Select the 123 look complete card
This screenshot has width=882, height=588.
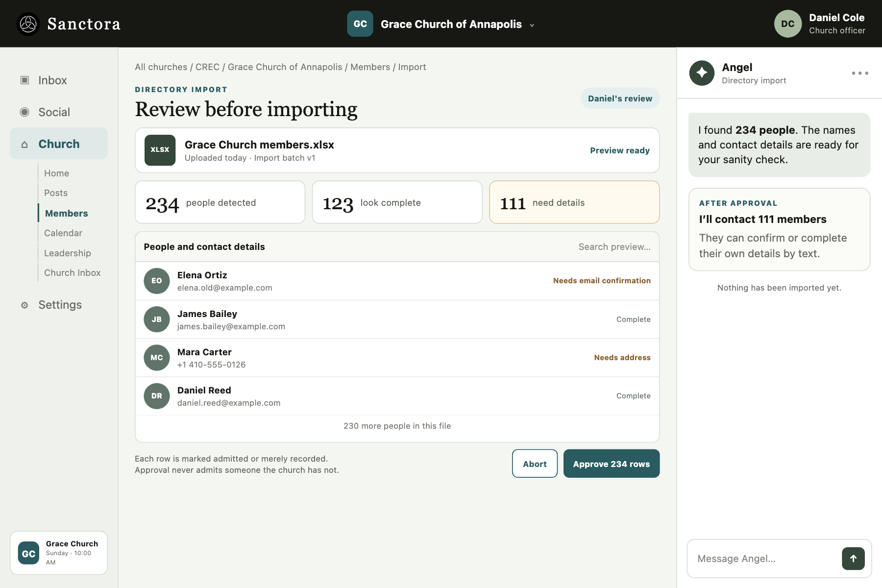pyautogui.click(x=397, y=202)
